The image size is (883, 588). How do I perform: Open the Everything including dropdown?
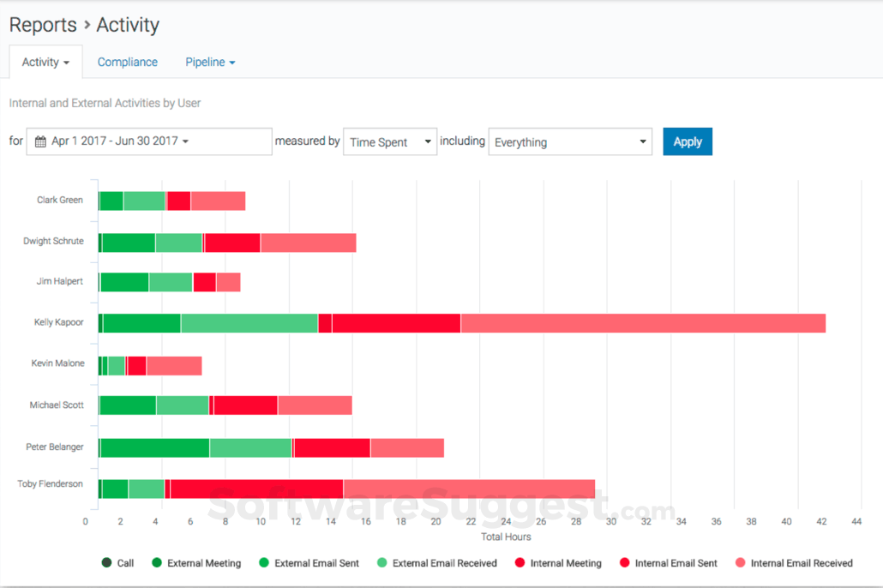[x=570, y=141]
